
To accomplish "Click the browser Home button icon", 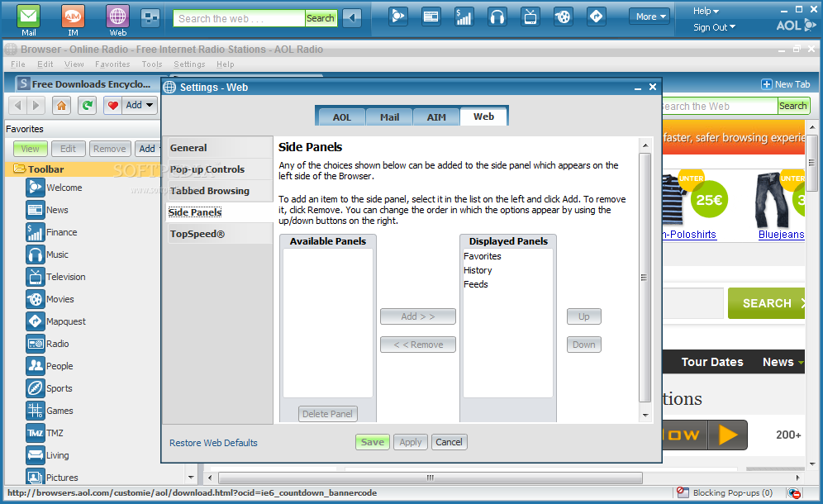I will coord(61,106).
